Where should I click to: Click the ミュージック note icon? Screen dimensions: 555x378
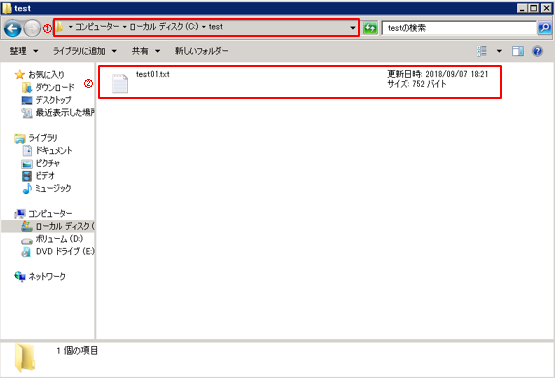pos(27,189)
